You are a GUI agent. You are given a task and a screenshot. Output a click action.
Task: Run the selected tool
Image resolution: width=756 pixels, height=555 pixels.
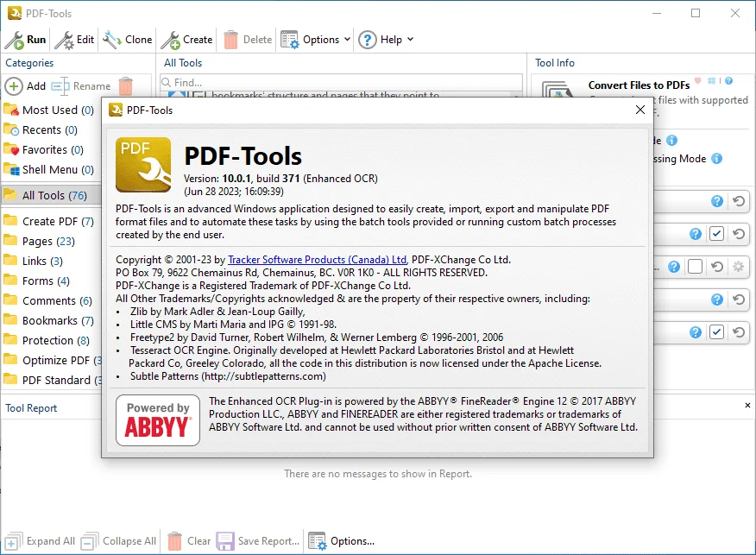pyautogui.click(x=26, y=40)
